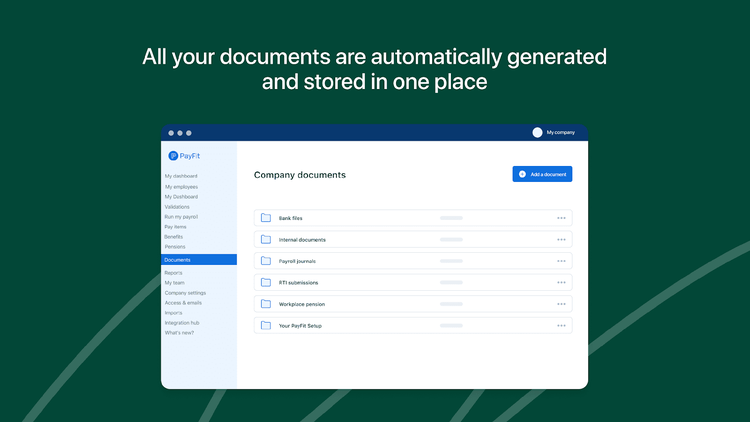The image size is (750, 422).
Task: Open Reports in sidebar
Action: tap(174, 273)
